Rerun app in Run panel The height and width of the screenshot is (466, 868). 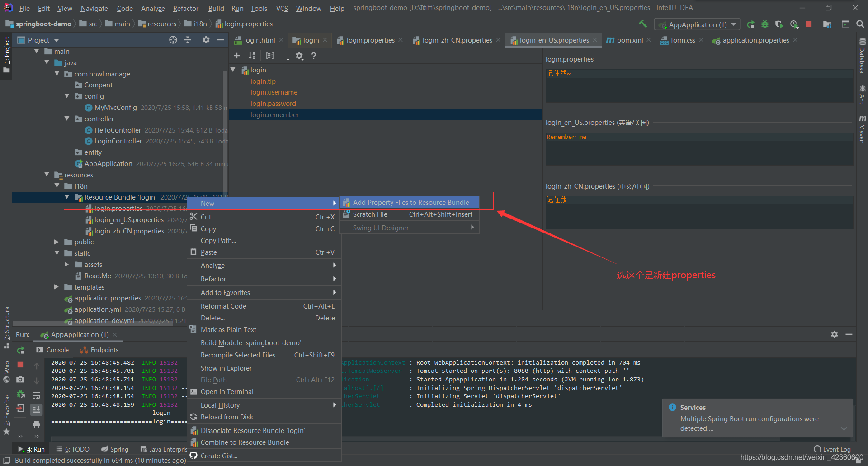coord(21,350)
